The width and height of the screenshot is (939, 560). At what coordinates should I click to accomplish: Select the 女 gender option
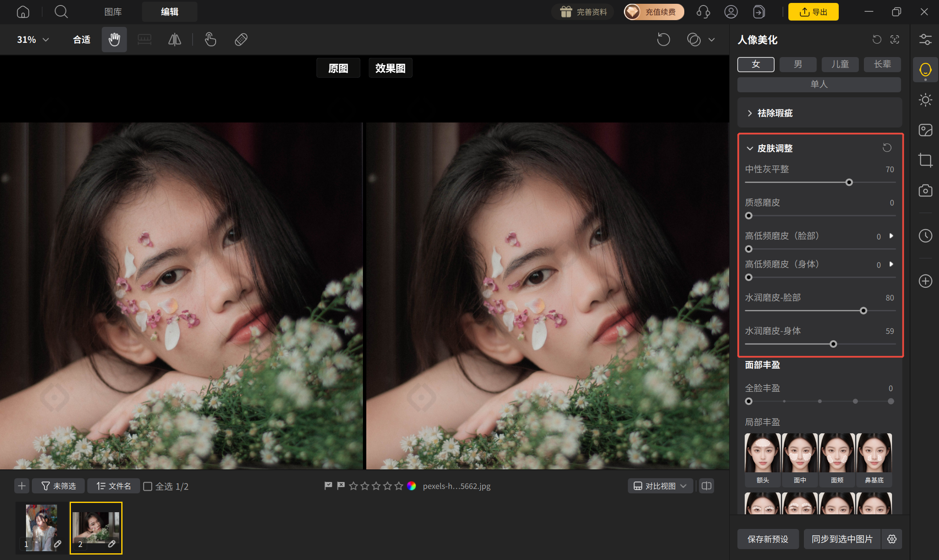coord(756,64)
